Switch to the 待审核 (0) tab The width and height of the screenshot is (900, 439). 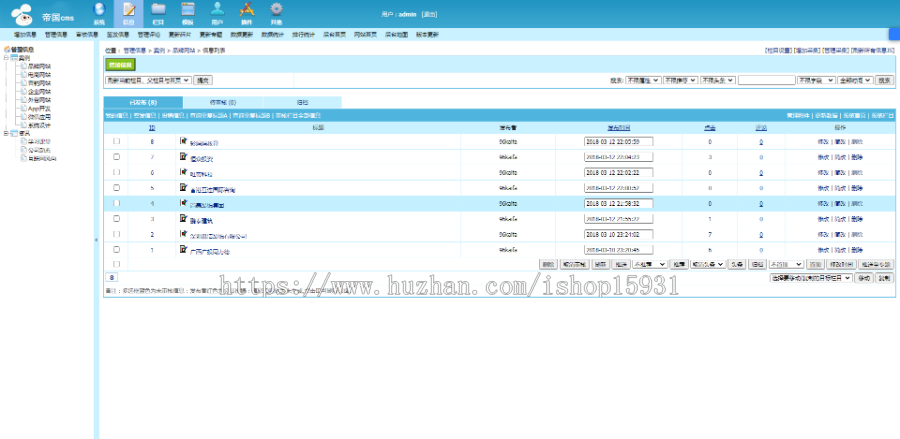tap(223, 103)
